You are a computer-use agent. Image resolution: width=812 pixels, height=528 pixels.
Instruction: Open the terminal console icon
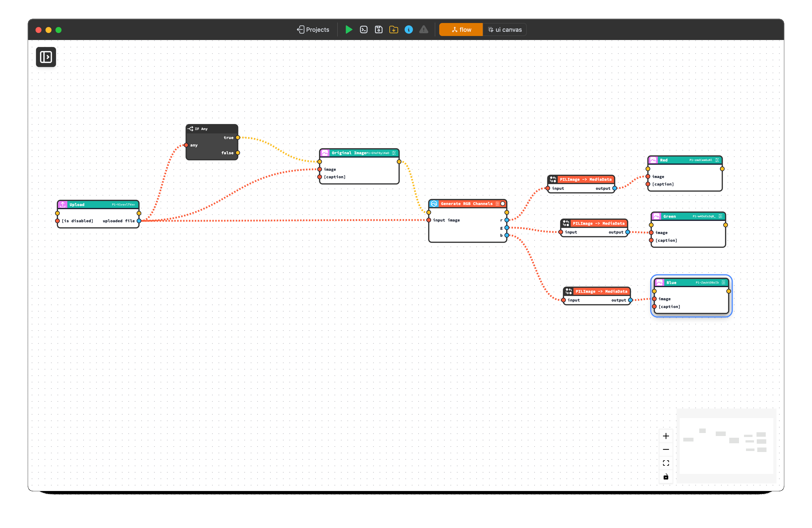[364, 30]
